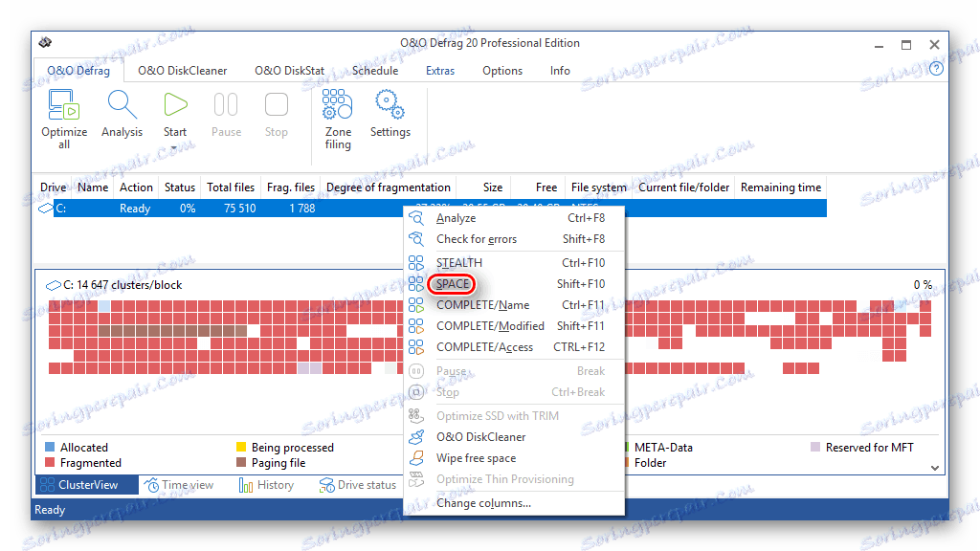
Task: Click the Stop toolbar icon
Action: tap(277, 105)
